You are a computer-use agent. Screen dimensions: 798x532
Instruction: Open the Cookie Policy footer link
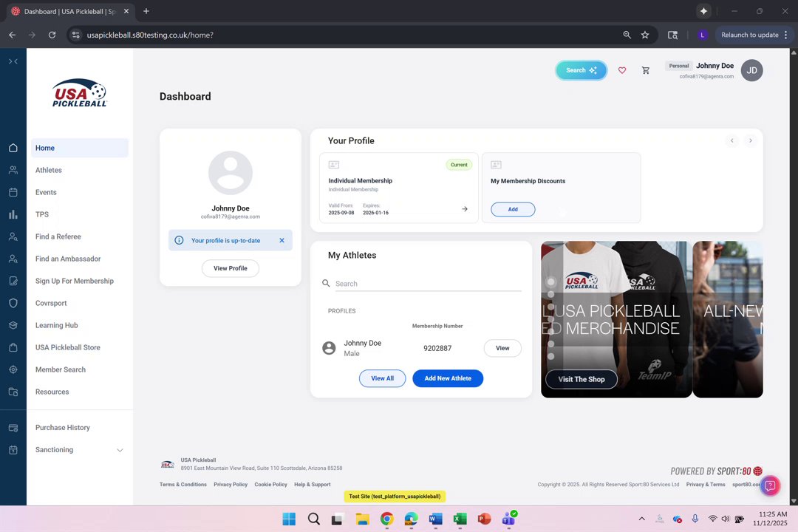tap(270, 484)
